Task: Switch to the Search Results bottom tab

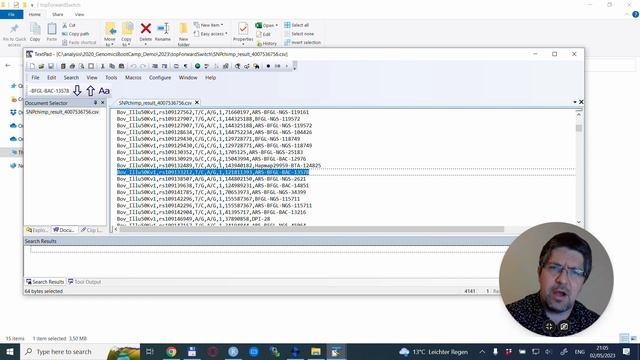Action: [x=45, y=282]
